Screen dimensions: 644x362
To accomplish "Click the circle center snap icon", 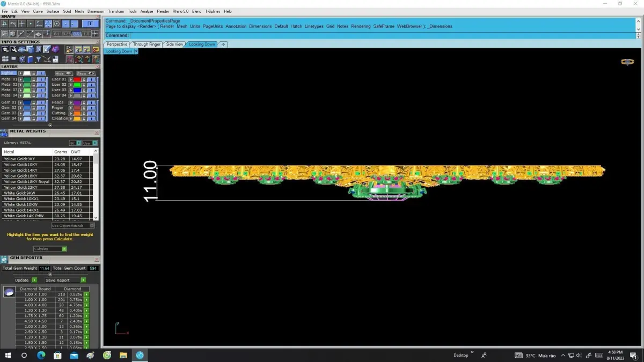I will point(57,24).
